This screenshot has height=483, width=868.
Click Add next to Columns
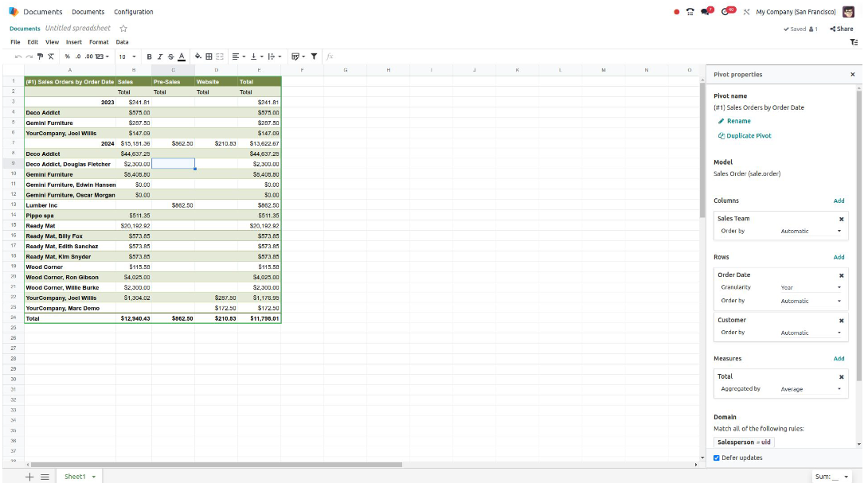pyautogui.click(x=839, y=201)
